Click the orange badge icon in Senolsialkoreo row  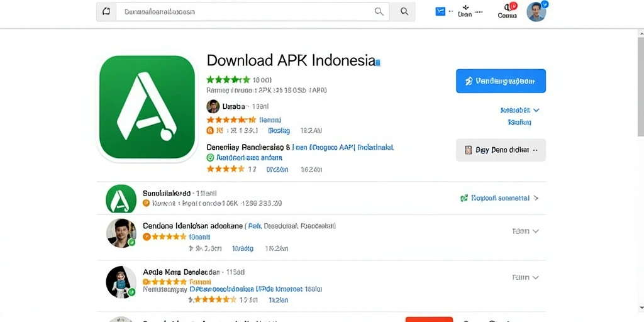click(x=146, y=203)
